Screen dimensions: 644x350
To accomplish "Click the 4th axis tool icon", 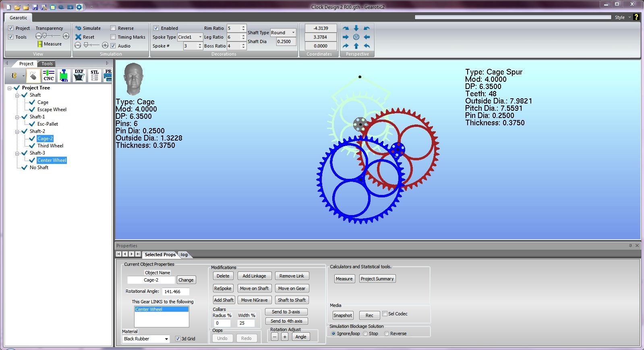I will 64,75.
